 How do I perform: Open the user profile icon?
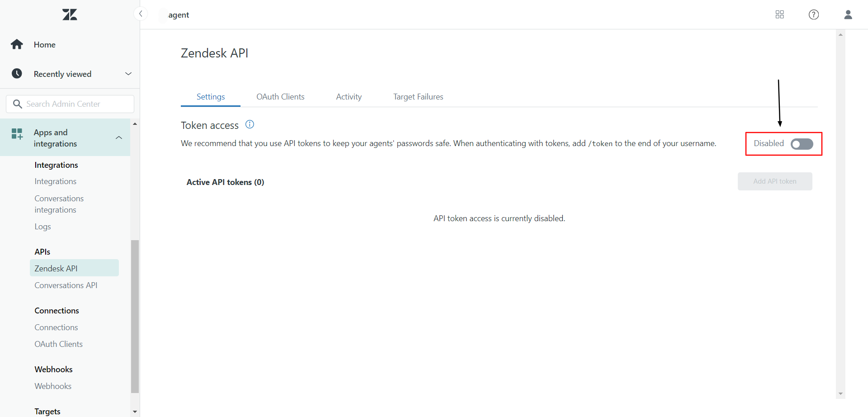(848, 14)
